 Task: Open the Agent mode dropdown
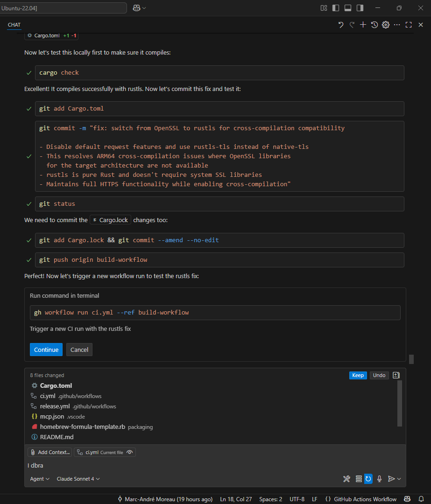point(40,479)
